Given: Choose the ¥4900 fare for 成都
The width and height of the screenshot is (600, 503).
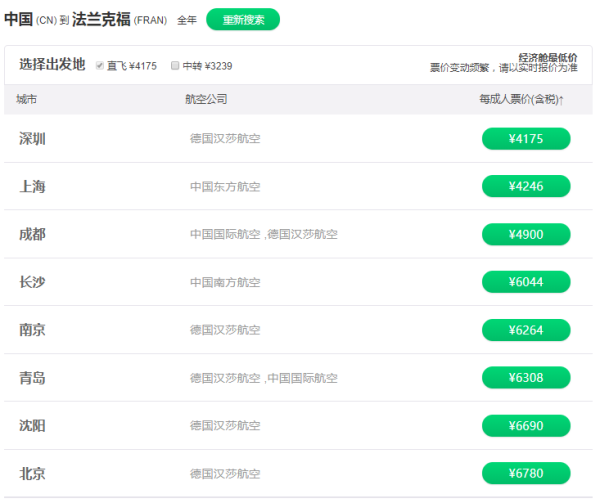Looking at the screenshot, I should [x=525, y=234].
